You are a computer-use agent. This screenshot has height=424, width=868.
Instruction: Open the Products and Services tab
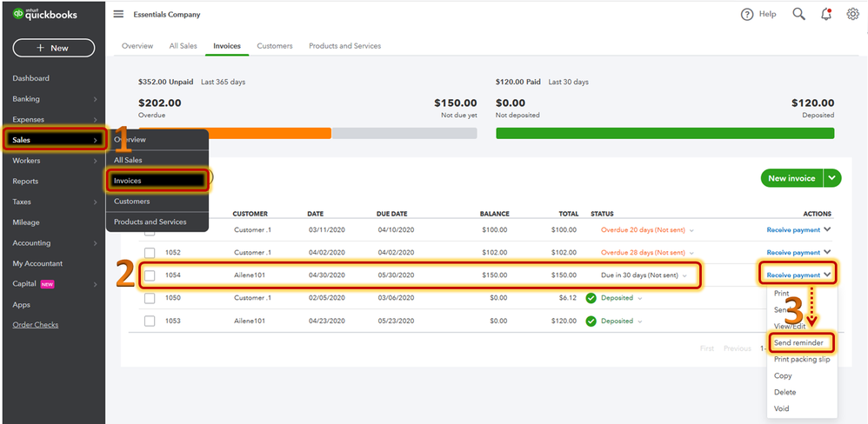(x=345, y=46)
